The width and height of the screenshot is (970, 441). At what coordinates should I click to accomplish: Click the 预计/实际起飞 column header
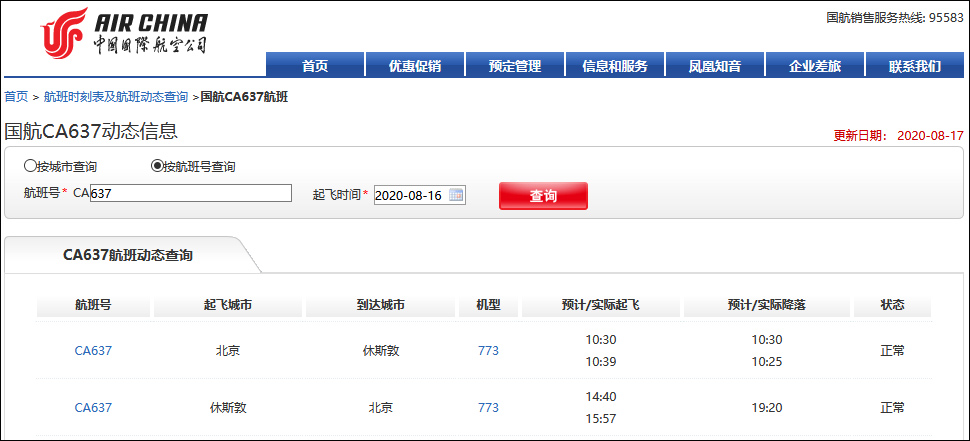pyautogui.click(x=601, y=305)
